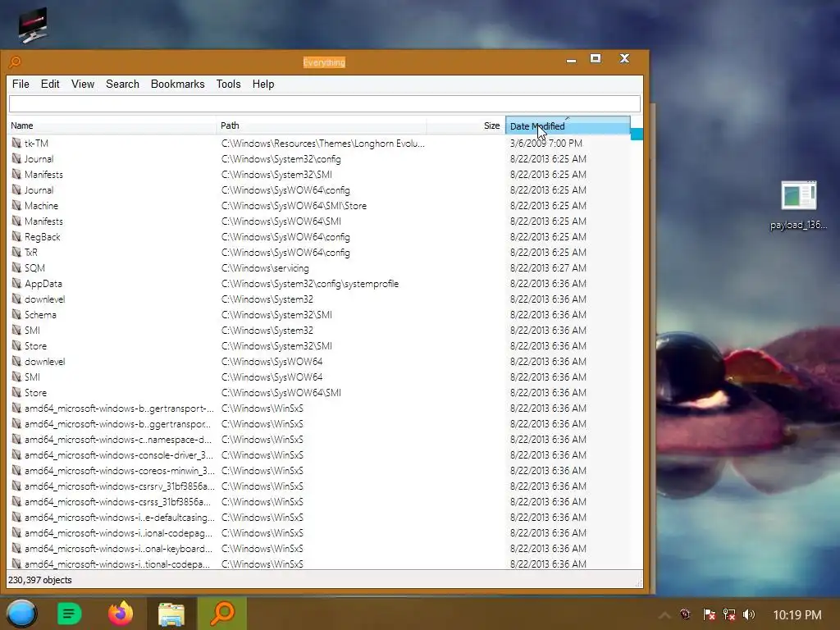
Task: Select the tk-TM folder icon
Action: [x=16, y=143]
